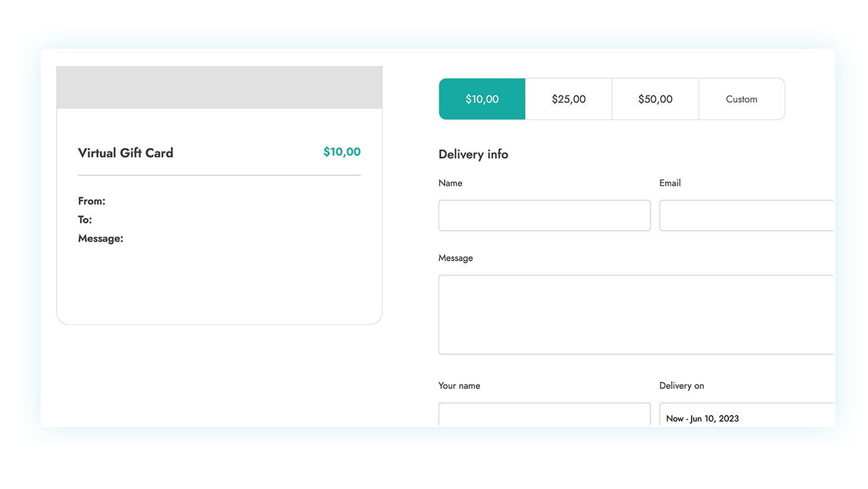Click the To: line on the card preview
This screenshot has width=868, height=489.
[x=85, y=219]
